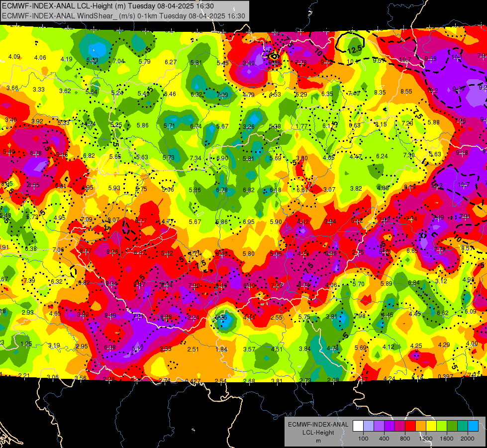Screen dimensions: 487x448
Task: Select the bright purple swatch right of the 400 tick
Action: tap(390, 426)
